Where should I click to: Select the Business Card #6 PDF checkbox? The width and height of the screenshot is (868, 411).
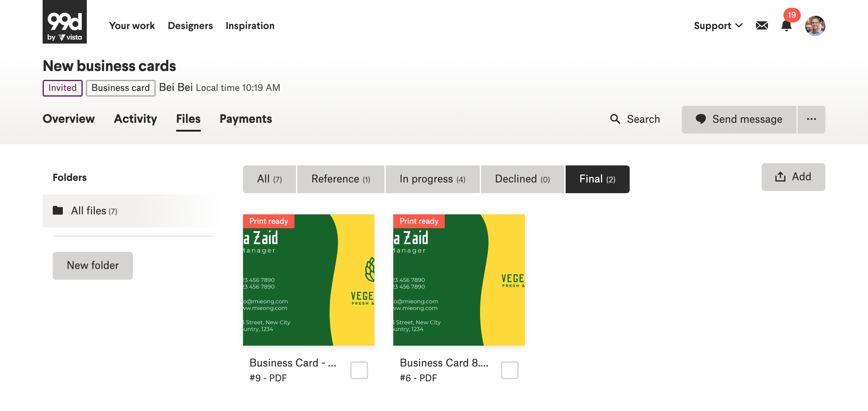[509, 370]
